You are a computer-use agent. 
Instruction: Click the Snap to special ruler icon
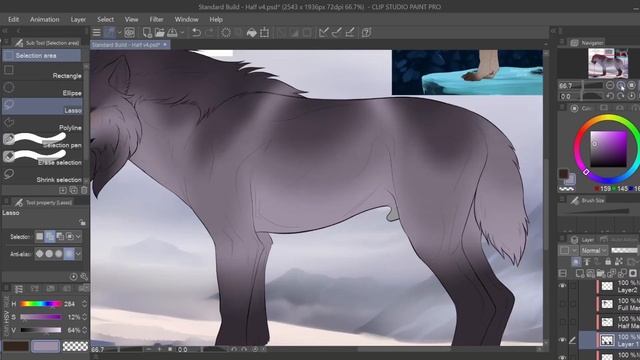[337, 33]
